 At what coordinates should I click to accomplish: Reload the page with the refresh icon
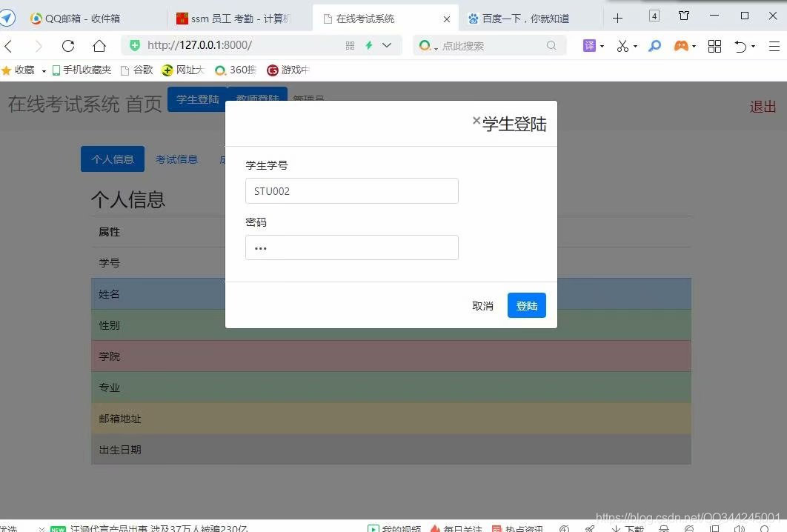68,46
